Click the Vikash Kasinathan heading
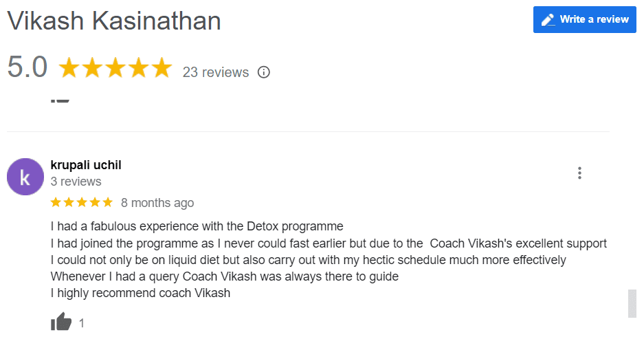Image resolution: width=644 pixels, height=359 pixels. [x=114, y=21]
